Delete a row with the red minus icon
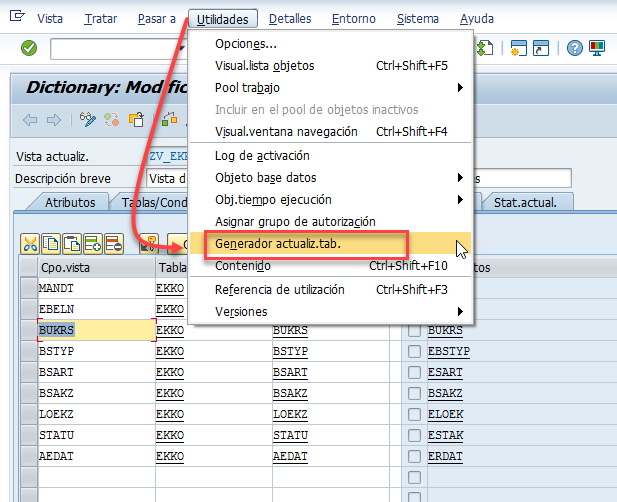 tap(114, 244)
